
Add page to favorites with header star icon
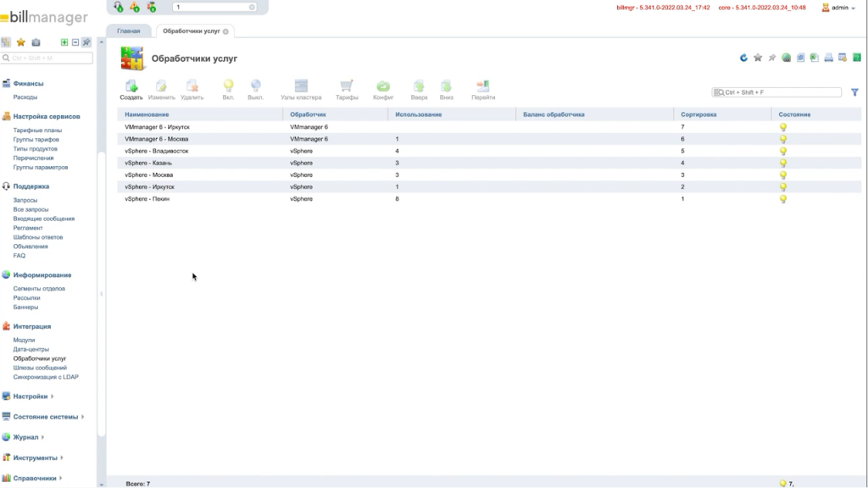pos(758,58)
